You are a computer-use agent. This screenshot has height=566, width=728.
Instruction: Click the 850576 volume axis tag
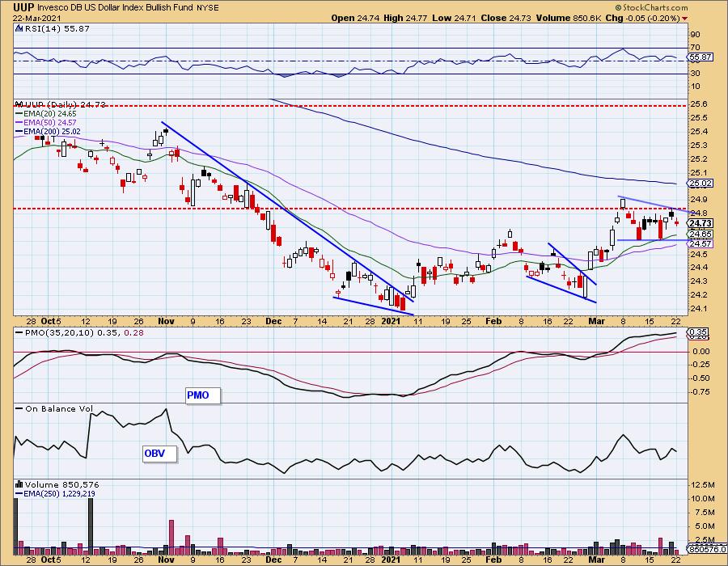point(708,549)
